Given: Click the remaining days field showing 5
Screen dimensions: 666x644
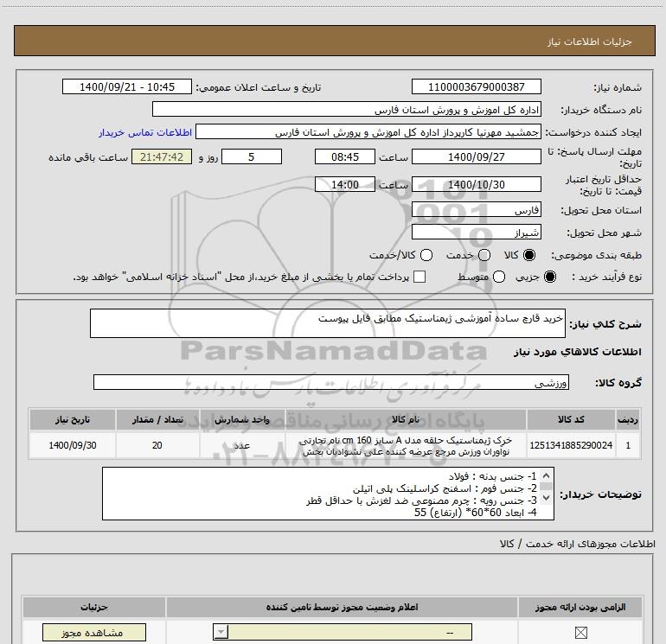Looking at the screenshot, I should (252, 156).
